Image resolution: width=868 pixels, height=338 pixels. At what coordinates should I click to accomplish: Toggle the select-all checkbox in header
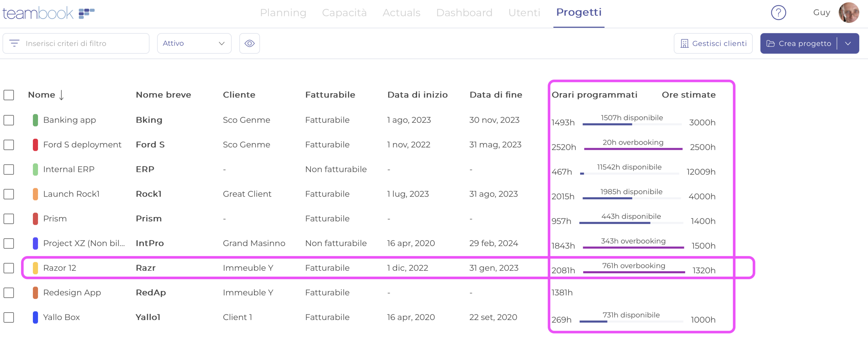[x=9, y=95]
